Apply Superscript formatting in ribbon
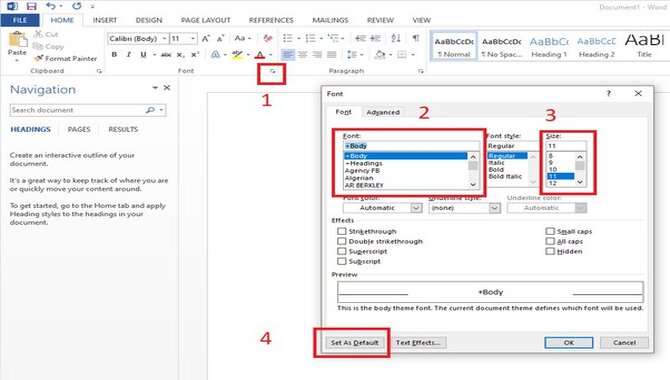This screenshot has height=380, width=670. (195, 55)
